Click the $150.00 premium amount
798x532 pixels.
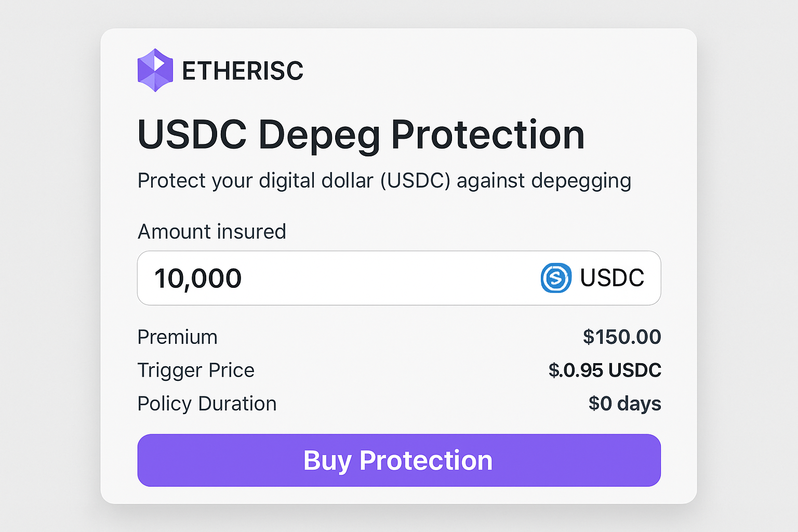pos(622,337)
